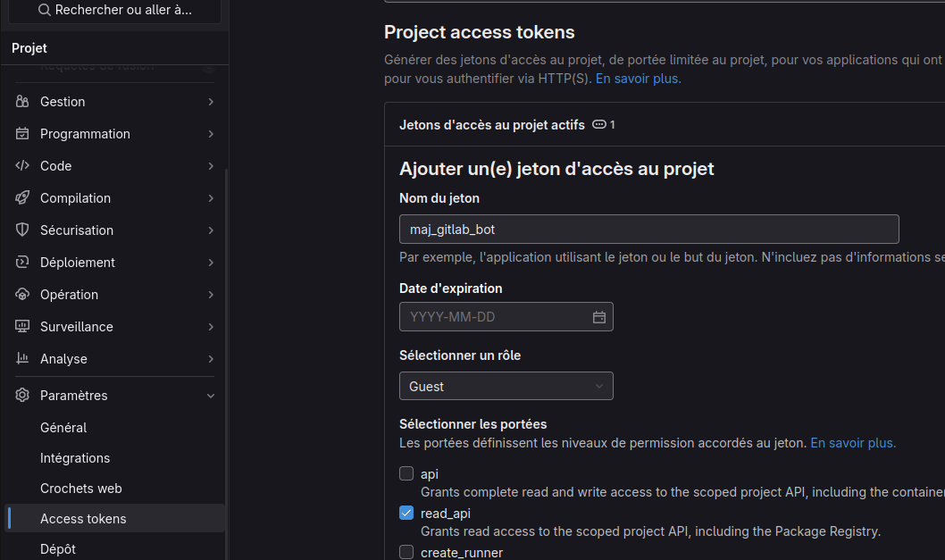Click the Surveillance monitor icon
This screenshot has height=560, width=945.
(x=22, y=326)
